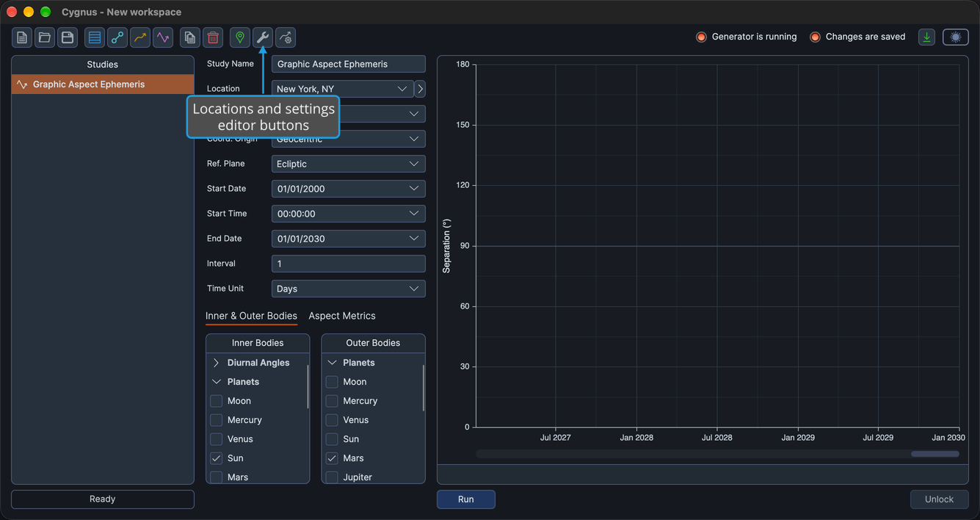Click the green download arrow icon

click(927, 37)
